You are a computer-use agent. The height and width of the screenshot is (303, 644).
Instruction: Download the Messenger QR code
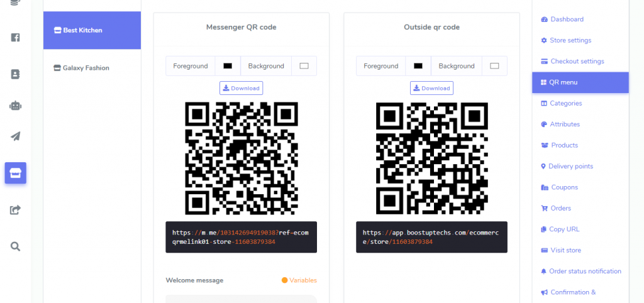[x=241, y=88]
